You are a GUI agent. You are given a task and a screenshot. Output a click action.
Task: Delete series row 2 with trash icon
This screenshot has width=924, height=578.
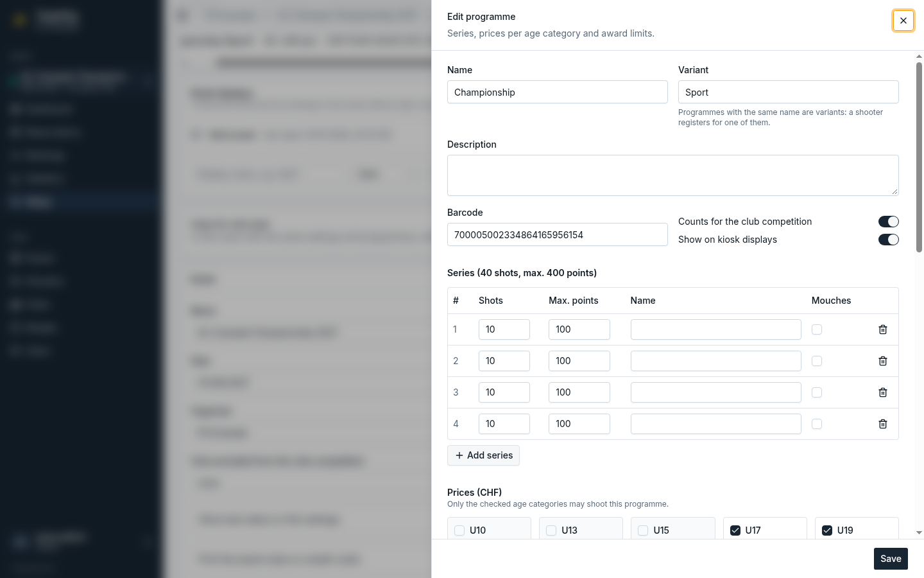883,361
